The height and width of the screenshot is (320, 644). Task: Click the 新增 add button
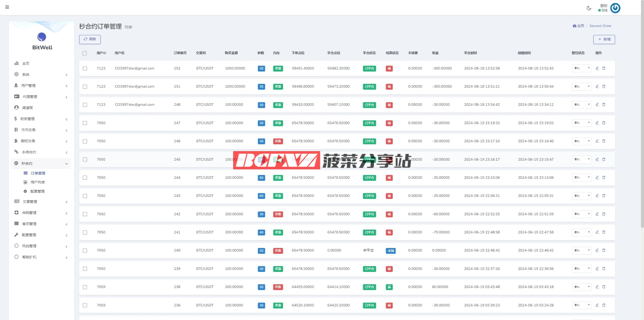click(x=604, y=39)
